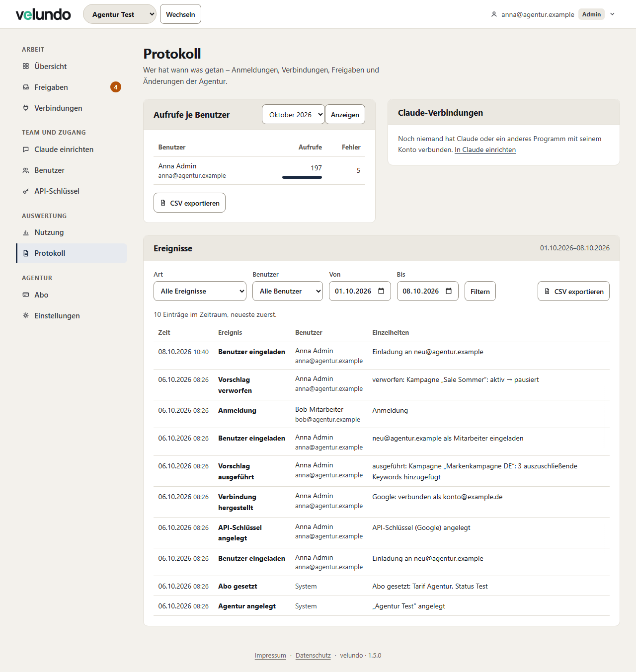Export Ereignisse list as CSV
The image size is (636, 672).
[x=573, y=291]
